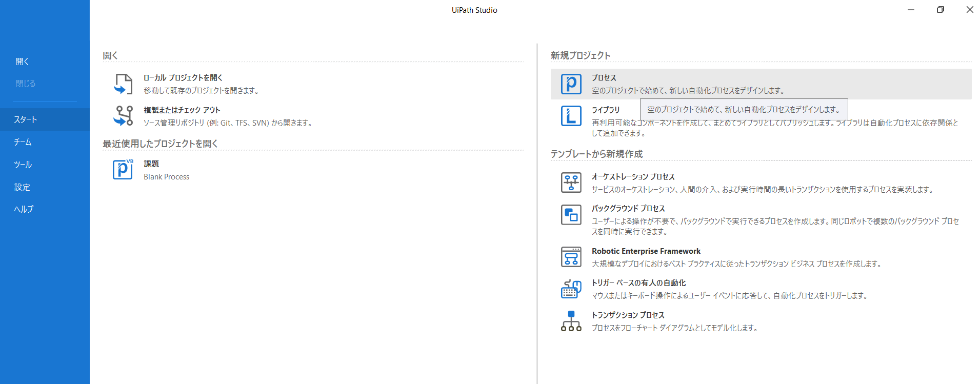Click the ソース管理リポジトリ description text
Image resolution: width=980 pixels, height=384 pixels.
point(228,123)
